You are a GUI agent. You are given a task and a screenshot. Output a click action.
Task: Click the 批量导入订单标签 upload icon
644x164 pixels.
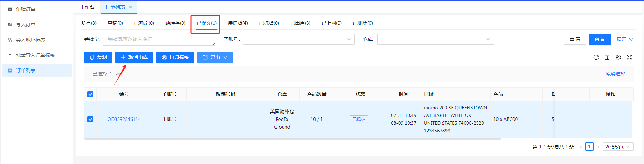10,55
